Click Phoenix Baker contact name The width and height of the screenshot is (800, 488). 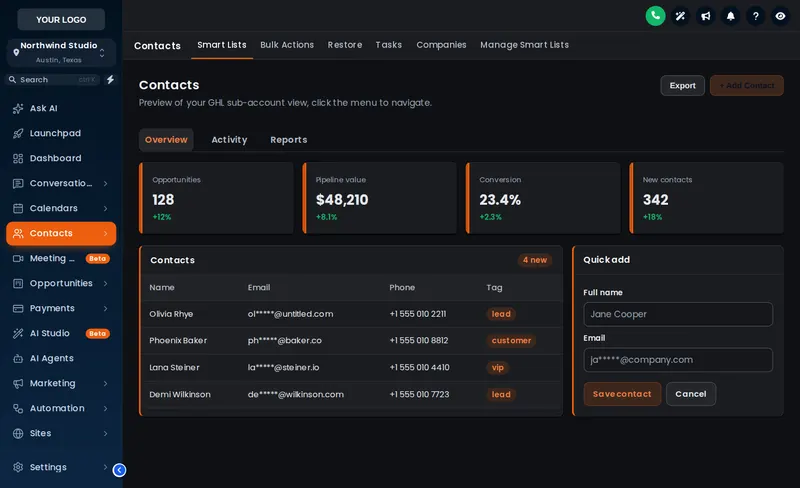(178, 340)
